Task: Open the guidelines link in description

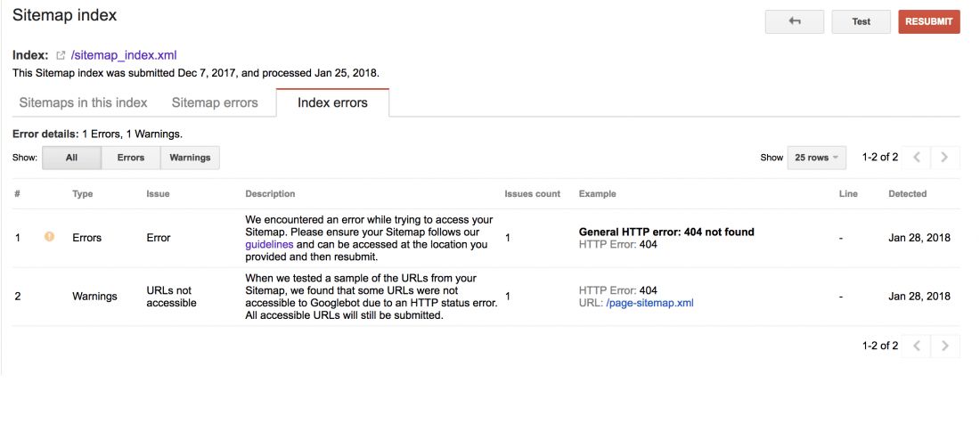Action: click(269, 244)
